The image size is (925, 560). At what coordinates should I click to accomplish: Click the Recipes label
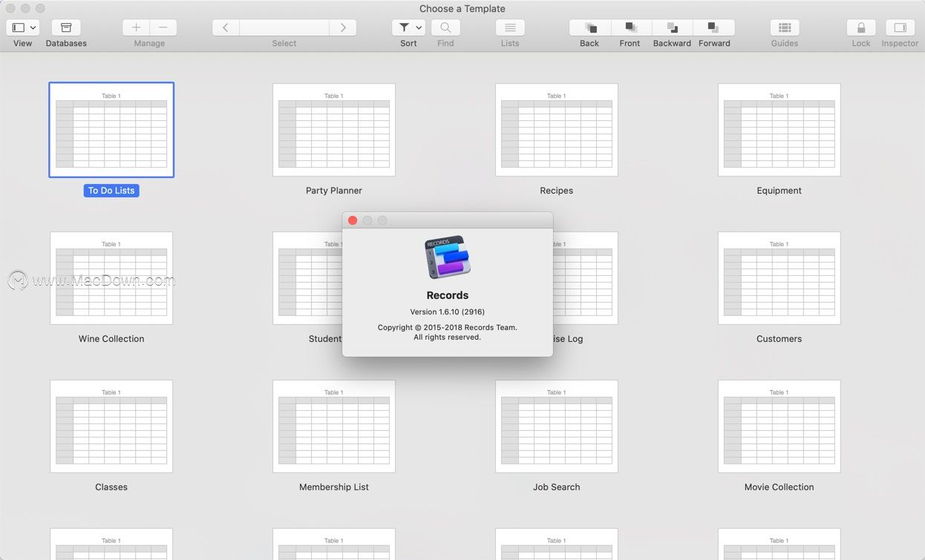[557, 191]
